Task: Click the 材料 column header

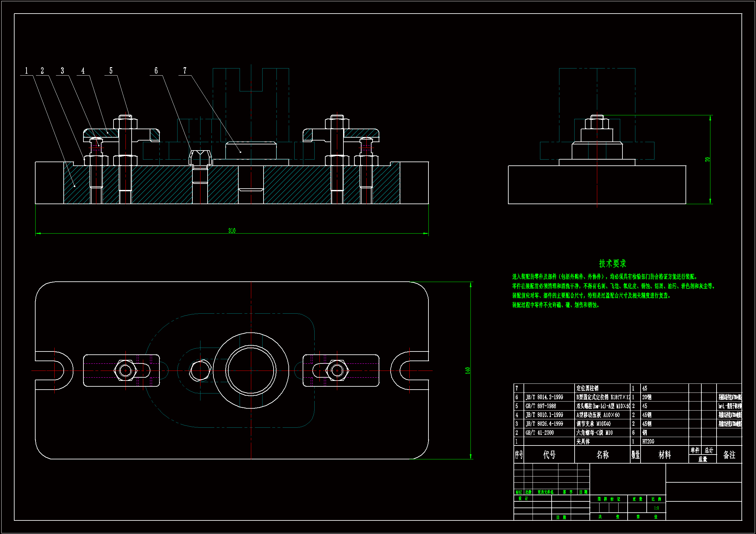Action: coord(664,455)
